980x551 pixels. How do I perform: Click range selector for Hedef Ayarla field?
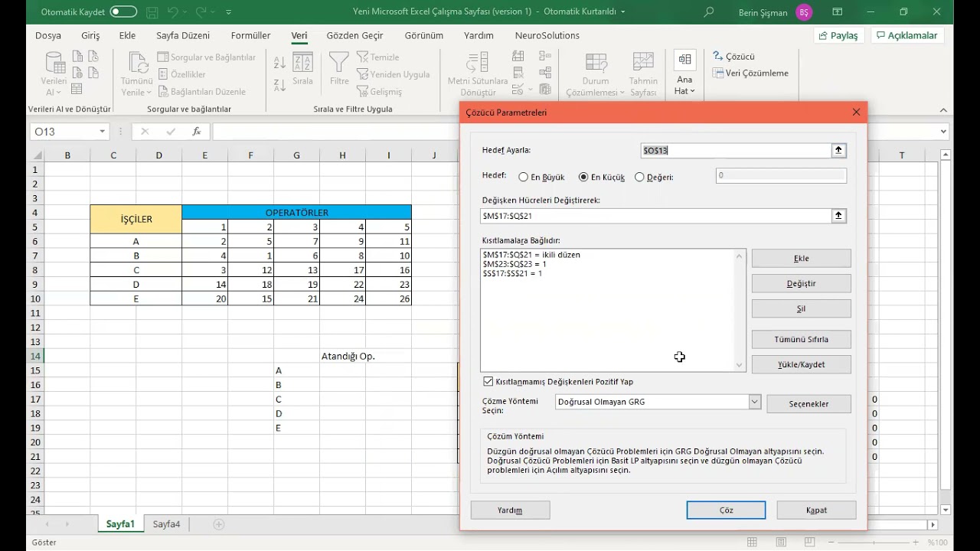(x=839, y=151)
